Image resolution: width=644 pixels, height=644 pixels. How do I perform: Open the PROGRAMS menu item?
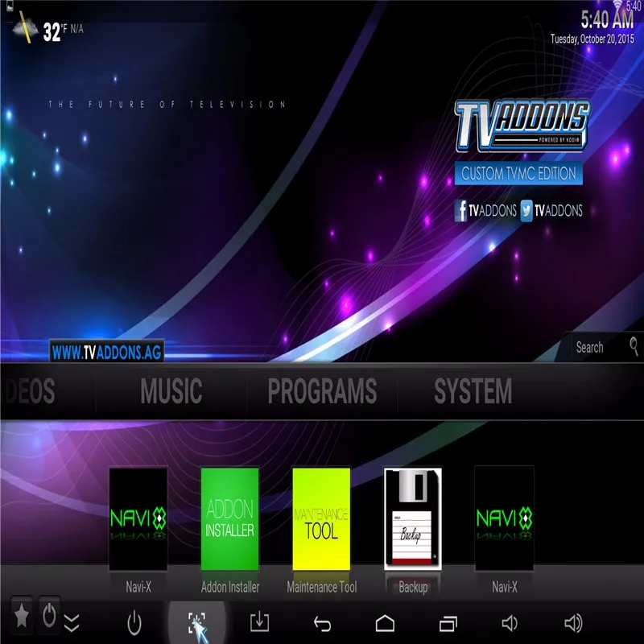[x=322, y=391]
